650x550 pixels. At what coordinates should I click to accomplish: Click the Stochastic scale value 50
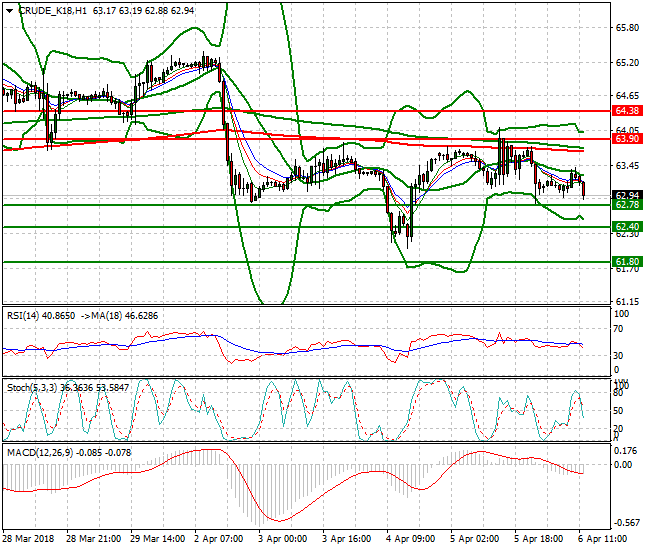pyautogui.click(x=618, y=411)
